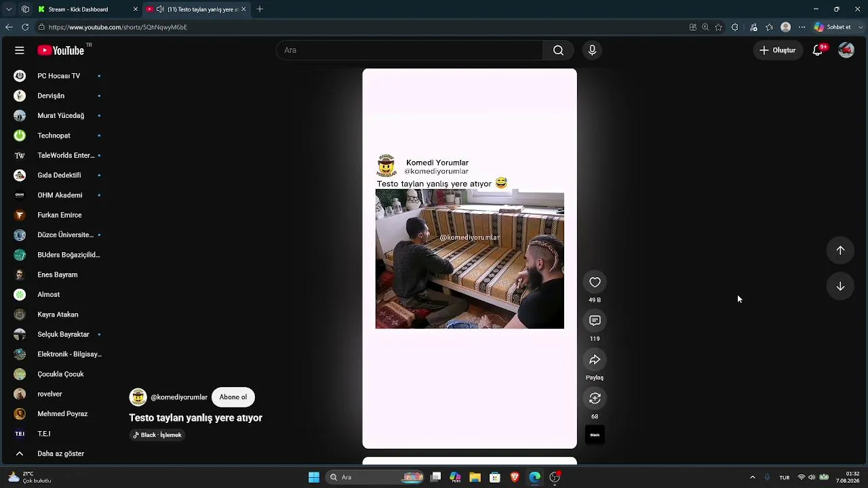Open the tab search dropdown arrow

[9, 9]
